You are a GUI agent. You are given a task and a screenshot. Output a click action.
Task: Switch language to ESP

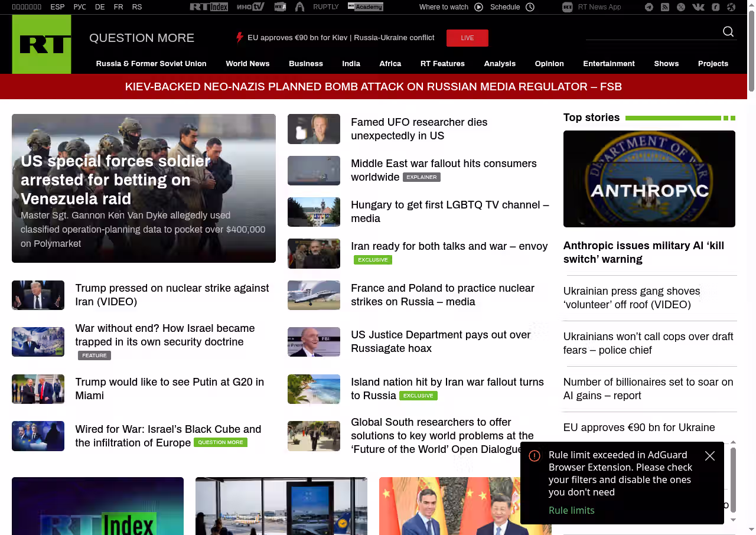click(x=57, y=7)
